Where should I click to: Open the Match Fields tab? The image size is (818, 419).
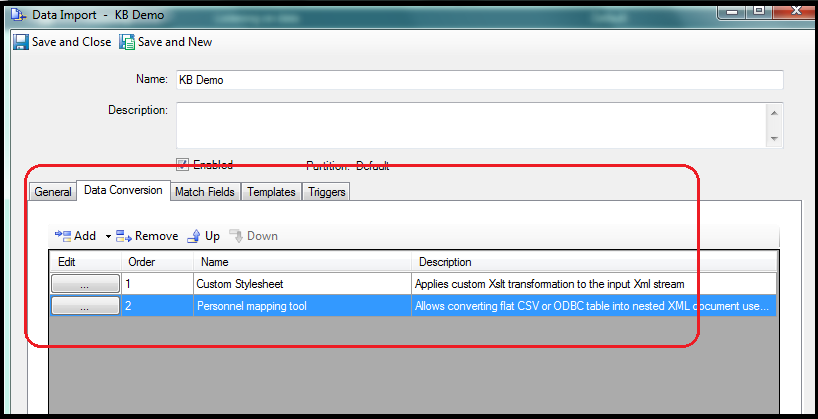(205, 192)
